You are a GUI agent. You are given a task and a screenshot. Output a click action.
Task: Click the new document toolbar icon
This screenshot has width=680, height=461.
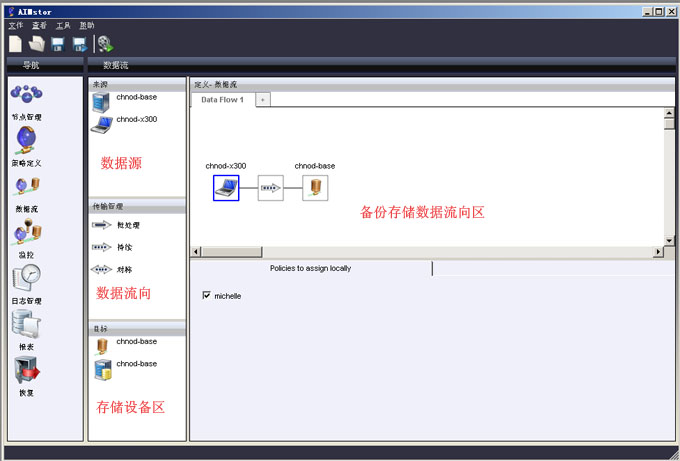[15, 43]
